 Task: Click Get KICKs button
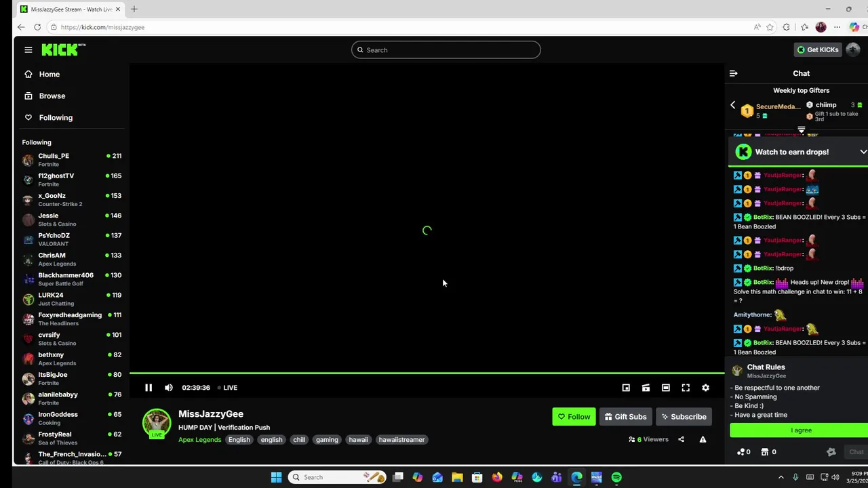pos(818,49)
